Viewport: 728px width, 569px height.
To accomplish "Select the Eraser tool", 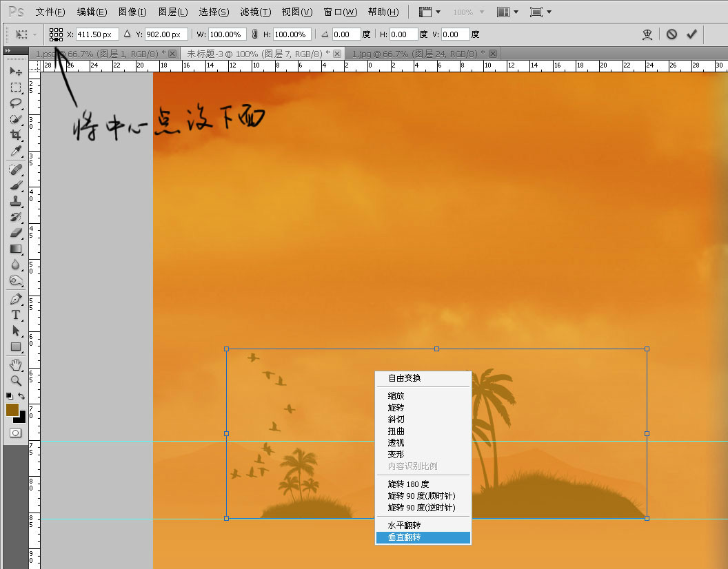I will click(x=16, y=233).
